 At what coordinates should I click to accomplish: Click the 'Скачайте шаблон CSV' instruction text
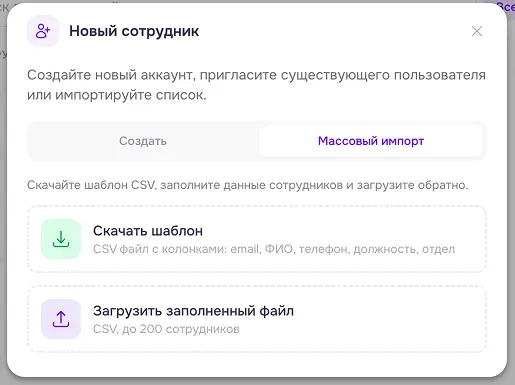pyautogui.click(x=247, y=185)
